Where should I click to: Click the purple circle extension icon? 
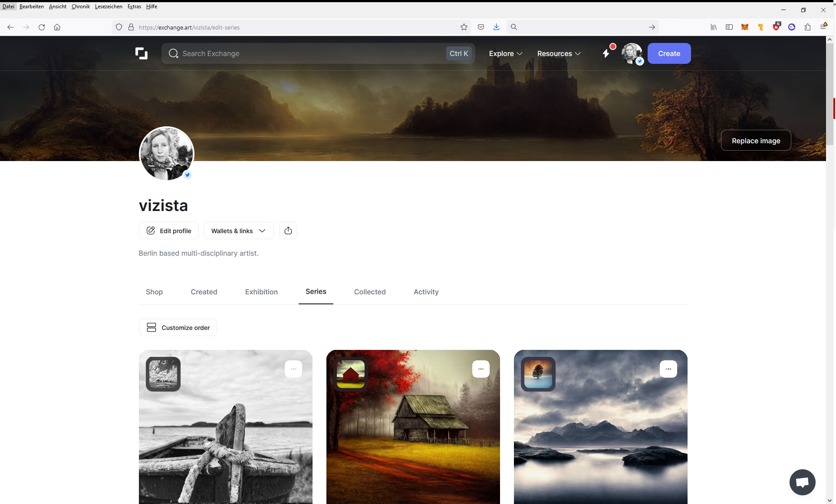tap(792, 27)
